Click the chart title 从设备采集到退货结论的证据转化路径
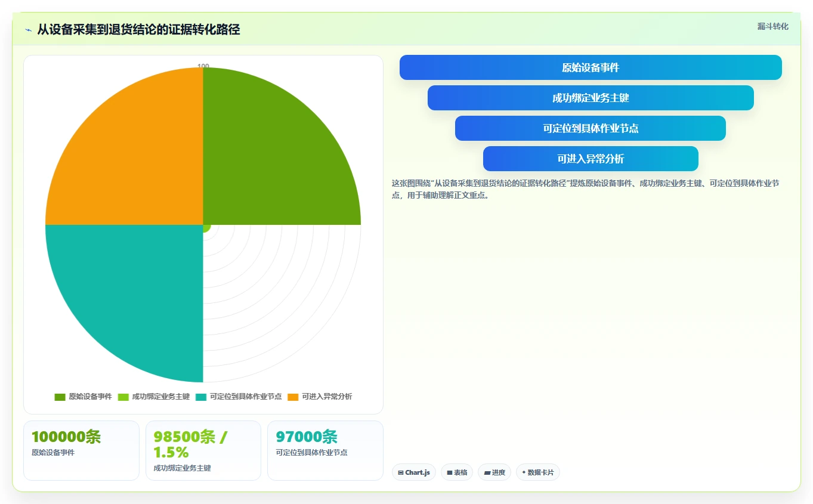The height and width of the screenshot is (504, 813). point(138,29)
